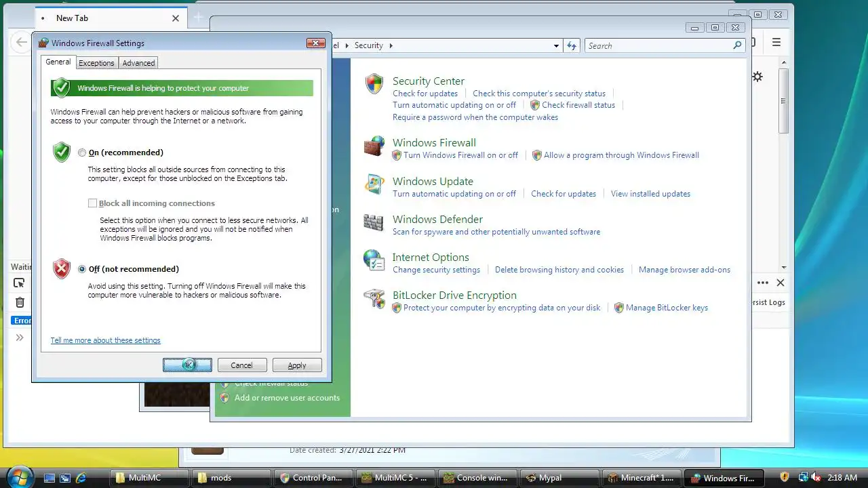This screenshot has width=868, height=488.
Task: Click the search magnifier icon in Control Panel
Action: click(738, 45)
